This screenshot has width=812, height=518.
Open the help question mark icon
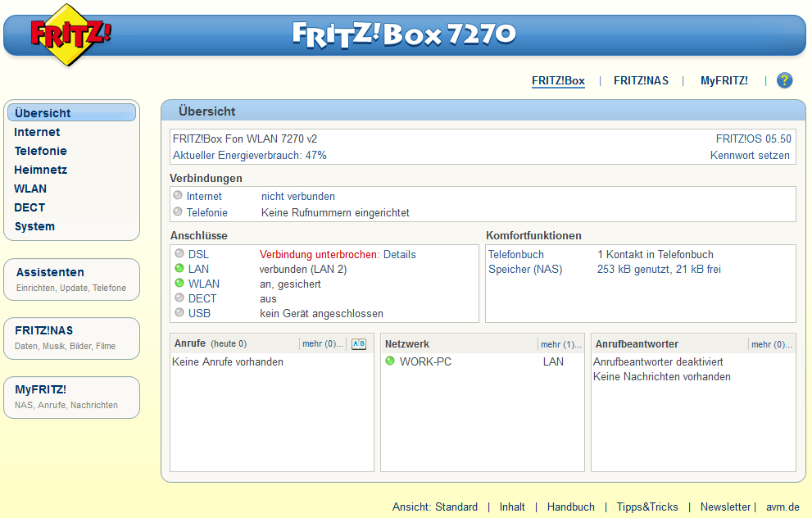785,80
